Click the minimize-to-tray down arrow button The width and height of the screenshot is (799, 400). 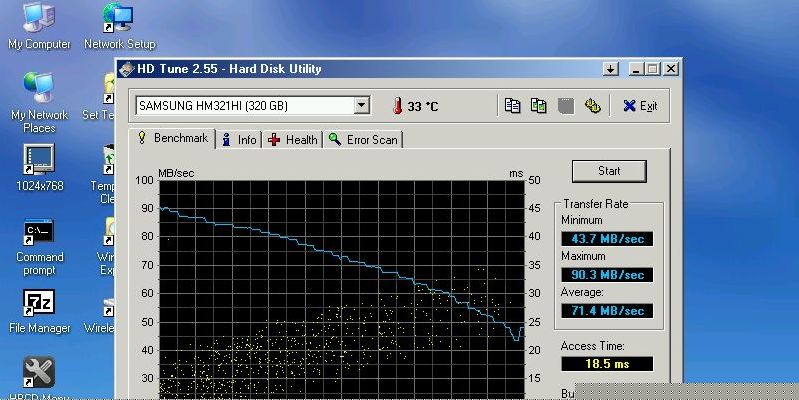pyautogui.click(x=610, y=69)
